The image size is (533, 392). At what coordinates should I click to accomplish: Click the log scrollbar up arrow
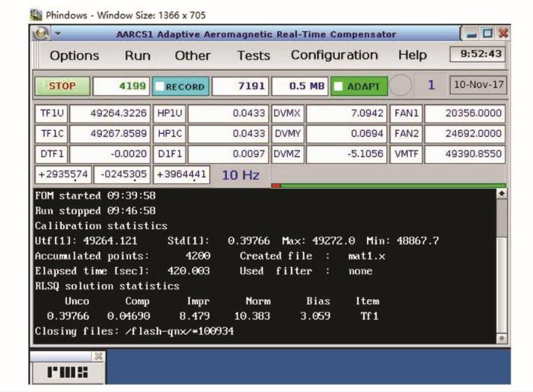[x=502, y=193]
